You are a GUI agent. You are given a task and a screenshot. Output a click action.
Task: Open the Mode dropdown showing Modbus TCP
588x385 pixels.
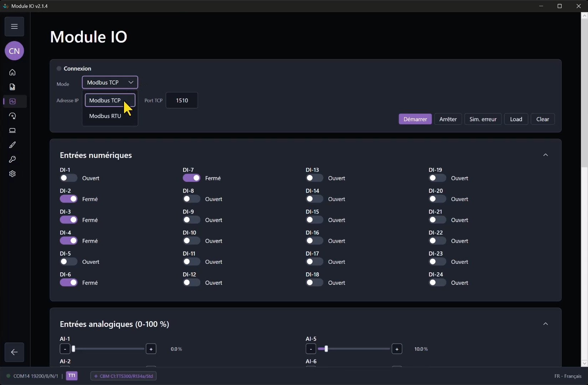pyautogui.click(x=110, y=82)
